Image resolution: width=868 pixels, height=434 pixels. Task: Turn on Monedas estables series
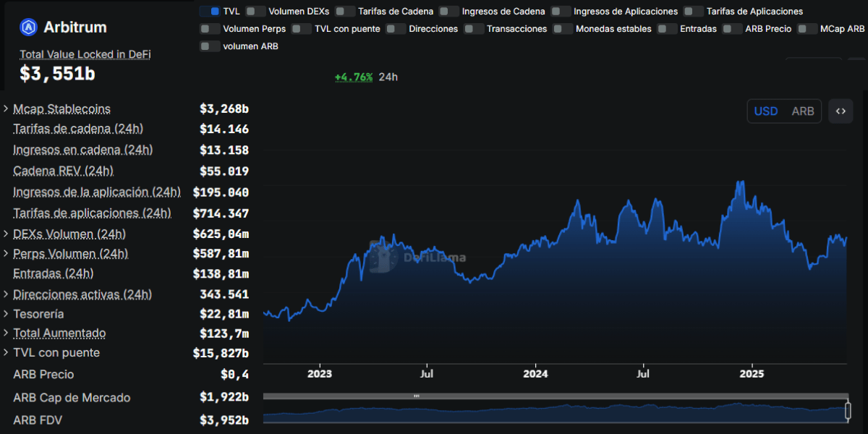click(563, 29)
